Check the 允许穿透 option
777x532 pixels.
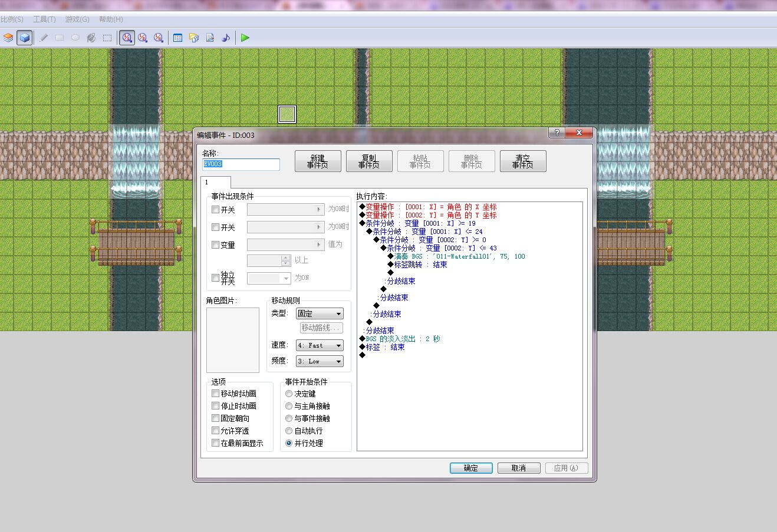click(215, 431)
